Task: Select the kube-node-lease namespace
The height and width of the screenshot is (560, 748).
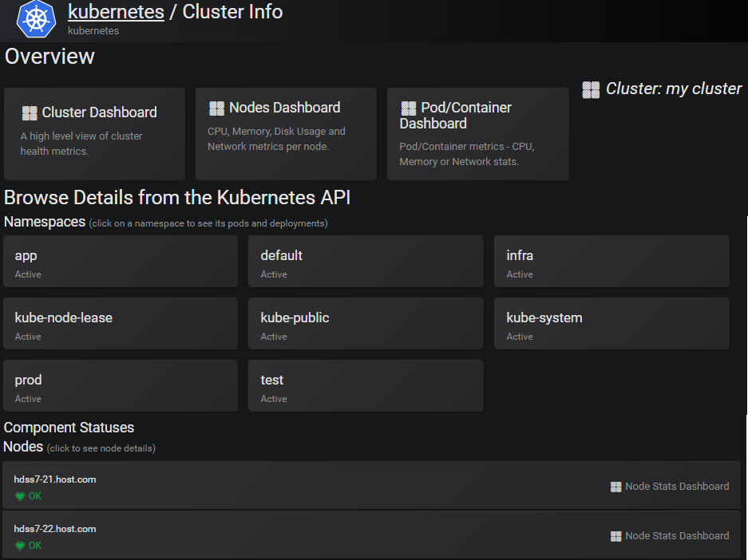Action: tap(121, 324)
